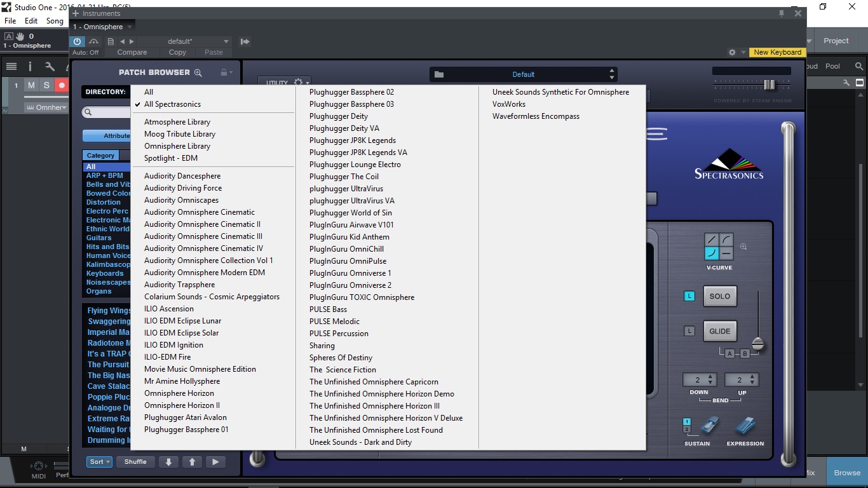The height and width of the screenshot is (488, 868).
Task: Select the Category column header
Action: (x=100, y=155)
